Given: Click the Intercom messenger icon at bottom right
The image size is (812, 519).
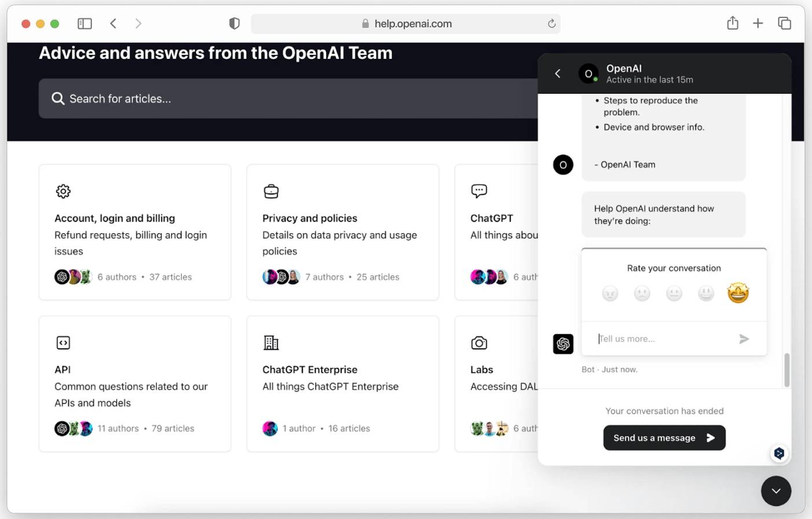Looking at the screenshot, I should point(779,454).
